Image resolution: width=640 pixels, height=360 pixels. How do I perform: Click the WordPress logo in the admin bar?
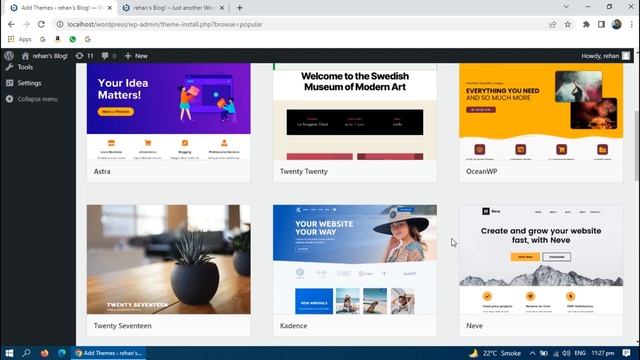[9, 56]
